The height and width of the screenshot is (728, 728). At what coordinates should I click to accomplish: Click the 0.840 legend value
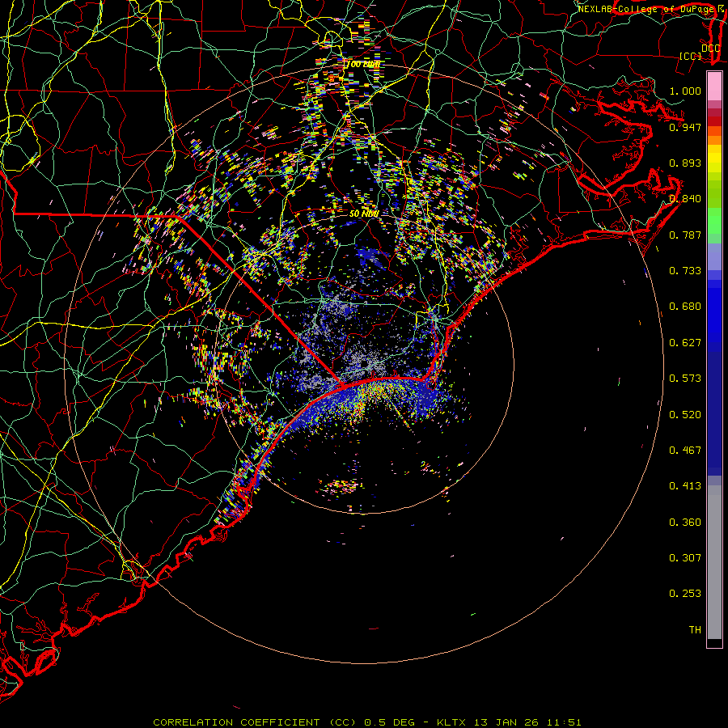(x=685, y=199)
